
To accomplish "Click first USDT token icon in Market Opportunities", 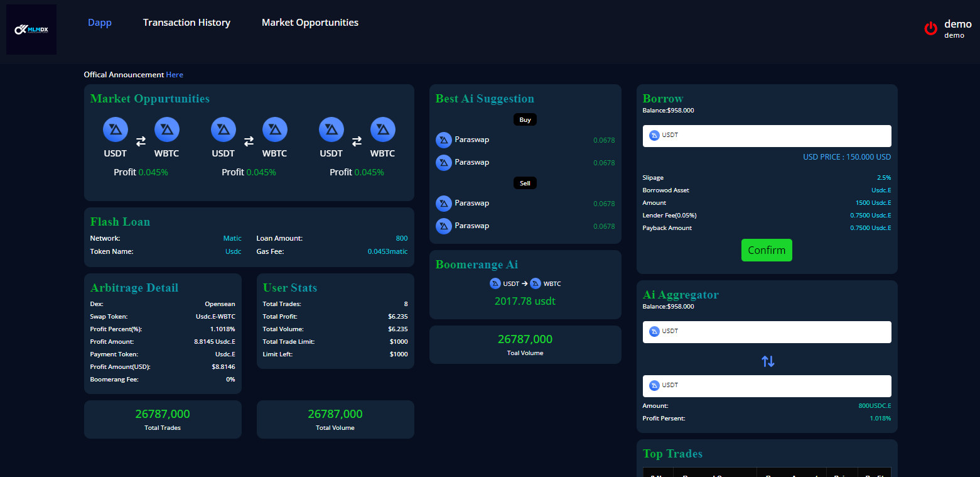I will pyautogui.click(x=116, y=129).
